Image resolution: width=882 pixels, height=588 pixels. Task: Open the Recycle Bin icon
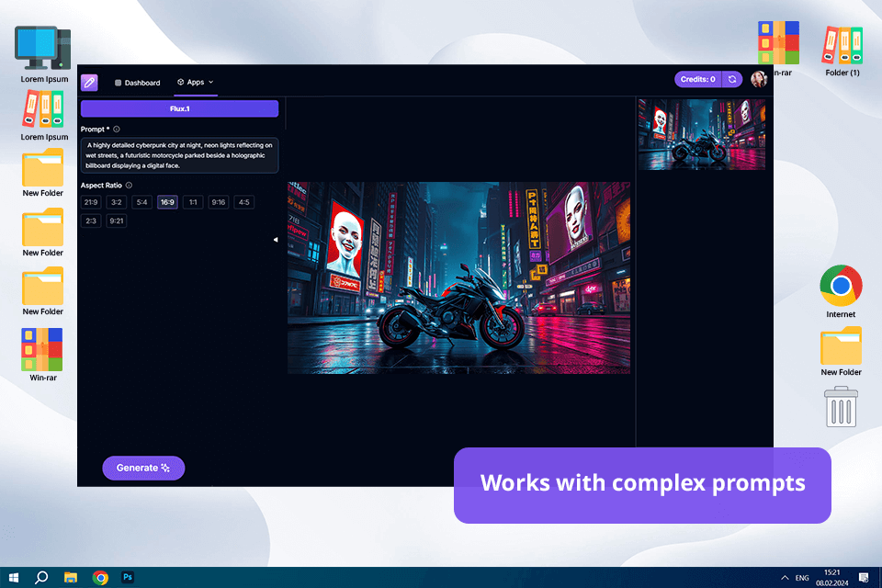[x=841, y=406]
